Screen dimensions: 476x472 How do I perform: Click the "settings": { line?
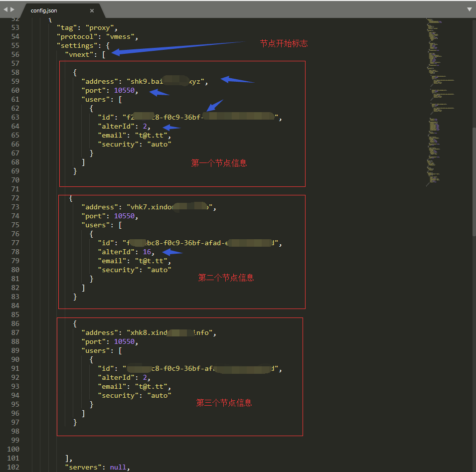[83, 46]
